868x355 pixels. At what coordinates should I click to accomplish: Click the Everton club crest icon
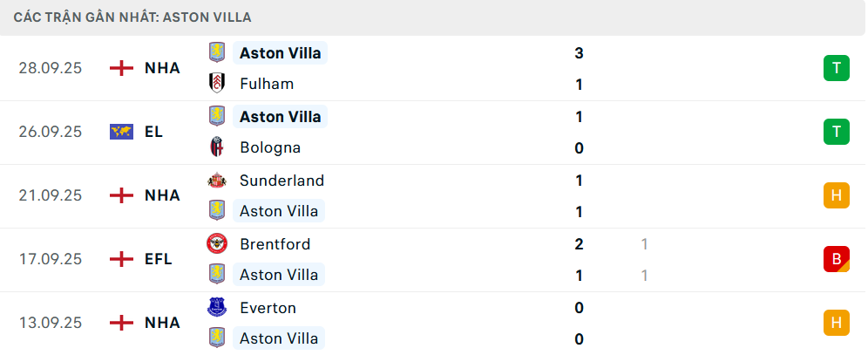tap(216, 308)
